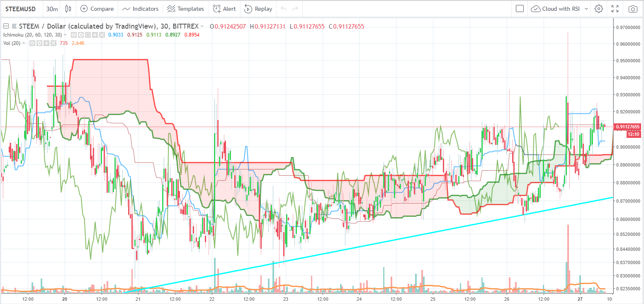Click the 0.97000000 price axis label
This screenshot has width=644, height=304.
[629, 28]
